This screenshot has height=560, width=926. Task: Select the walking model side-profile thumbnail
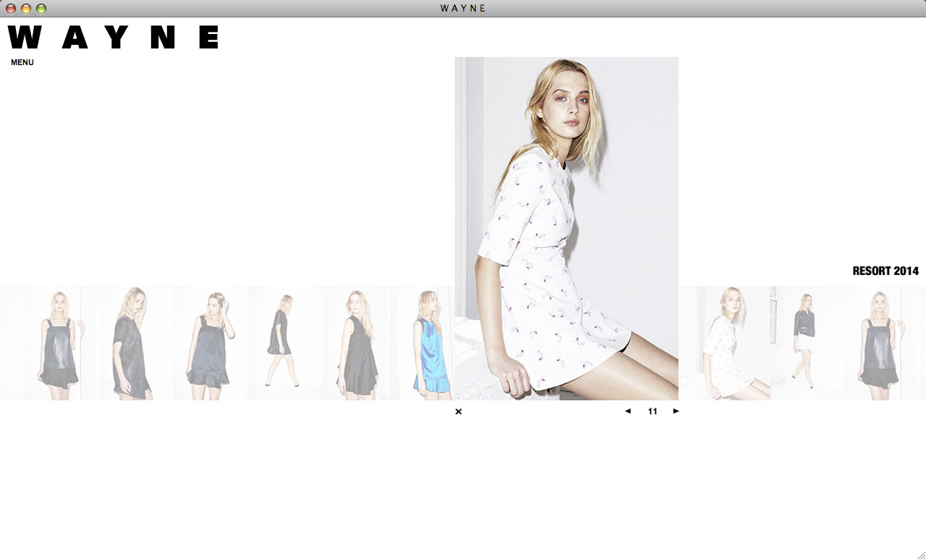pos(284,344)
